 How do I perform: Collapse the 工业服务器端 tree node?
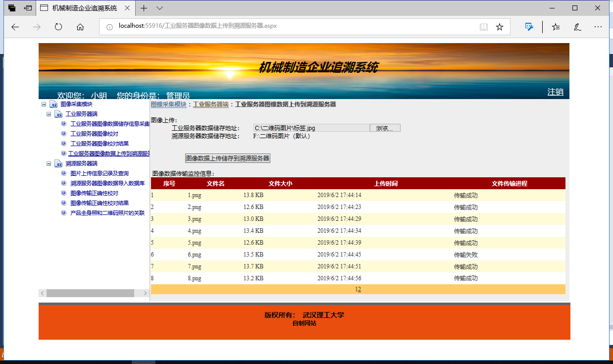tap(49, 114)
